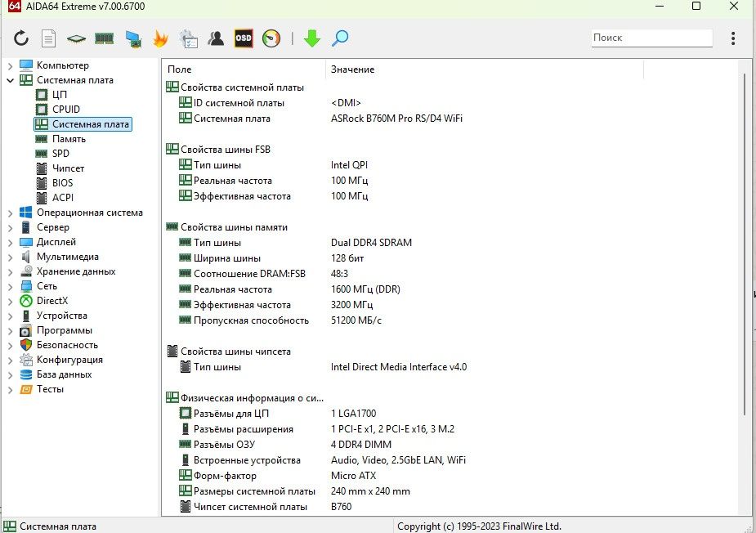Click the 3200 МГц value
The image size is (756, 533).
point(351,305)
